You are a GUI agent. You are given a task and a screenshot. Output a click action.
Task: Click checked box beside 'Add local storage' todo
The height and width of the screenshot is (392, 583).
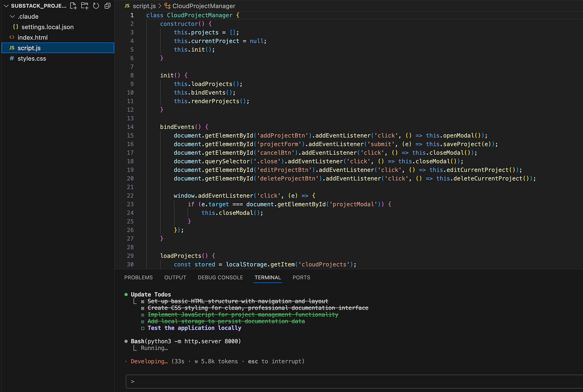point(143,322)
